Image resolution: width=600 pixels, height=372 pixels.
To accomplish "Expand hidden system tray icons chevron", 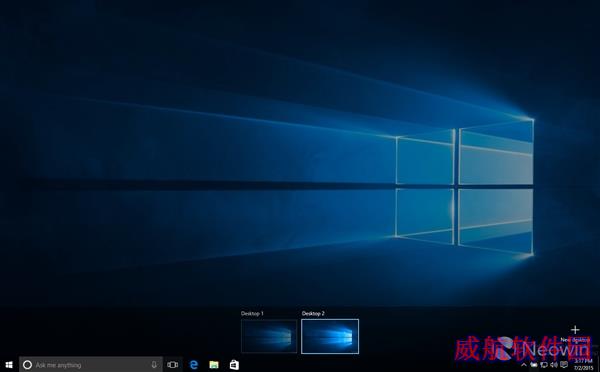I will 524,365.
